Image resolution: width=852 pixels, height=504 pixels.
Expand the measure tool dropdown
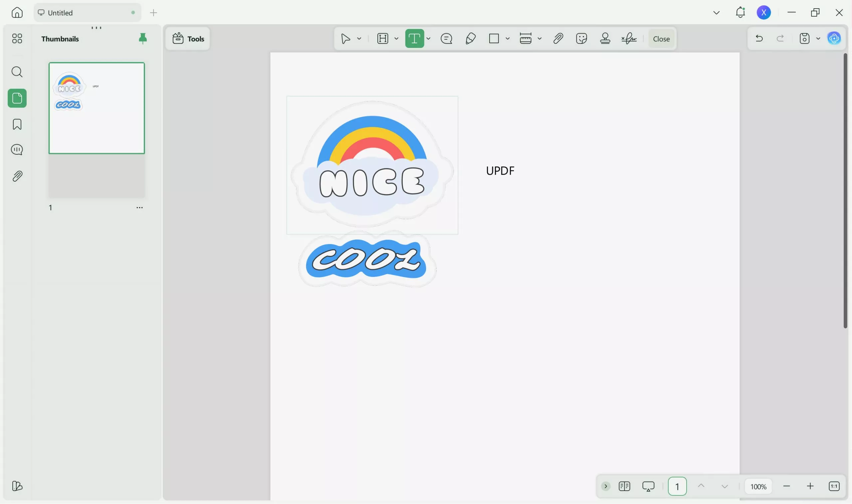(x=539, y=38)
